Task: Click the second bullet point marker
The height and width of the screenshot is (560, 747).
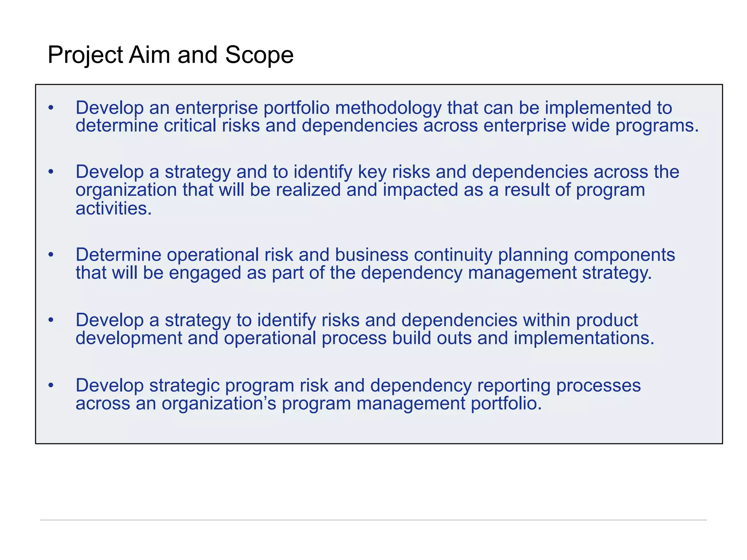Action: pyautogui.click(x=51, y=172)
